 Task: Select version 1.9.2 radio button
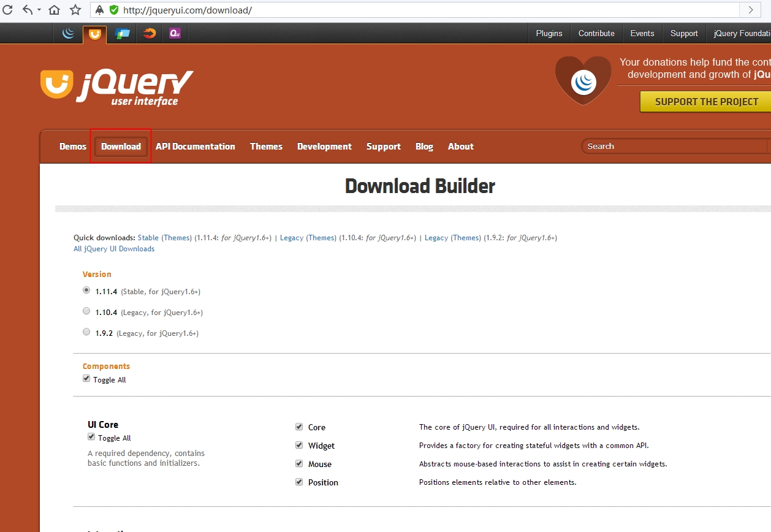tap(86, 332)
